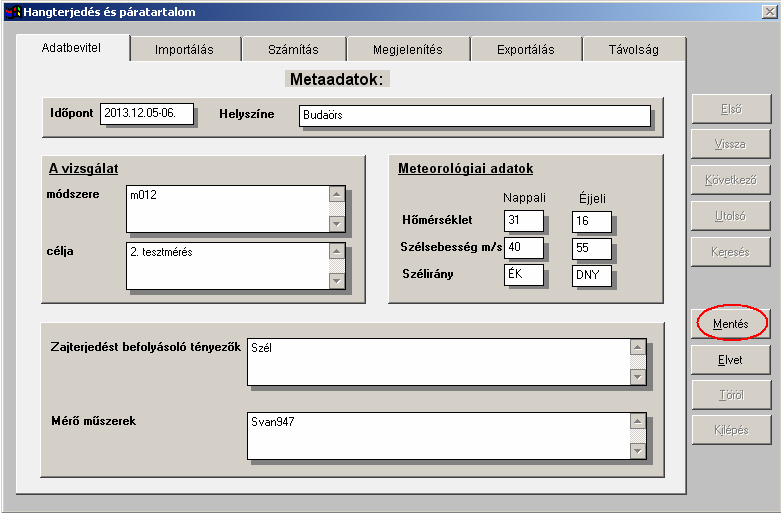Click the célja text box
This screenshot has height=513, width=781.
(228, 266)
